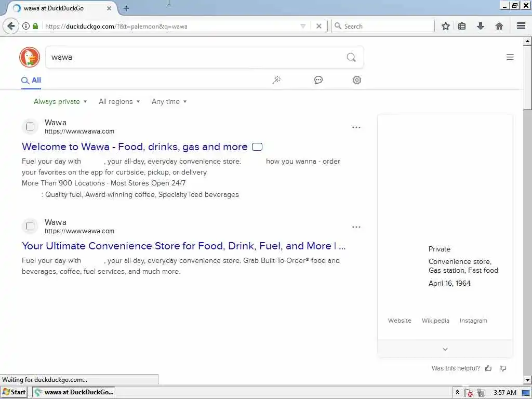Open the bookmarks list icon

coord(462,26)
